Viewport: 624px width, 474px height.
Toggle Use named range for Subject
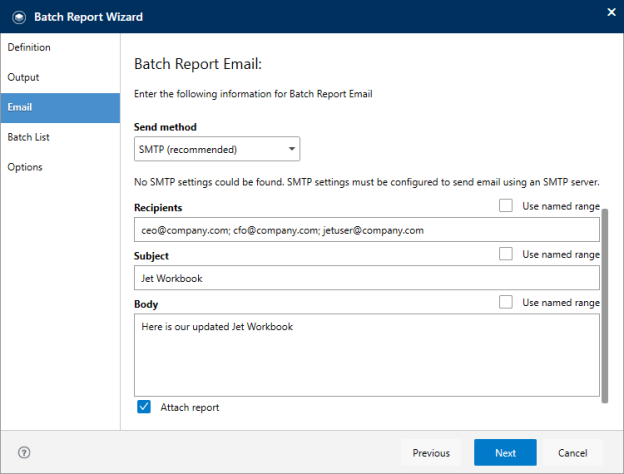click(x=506, y=254)
